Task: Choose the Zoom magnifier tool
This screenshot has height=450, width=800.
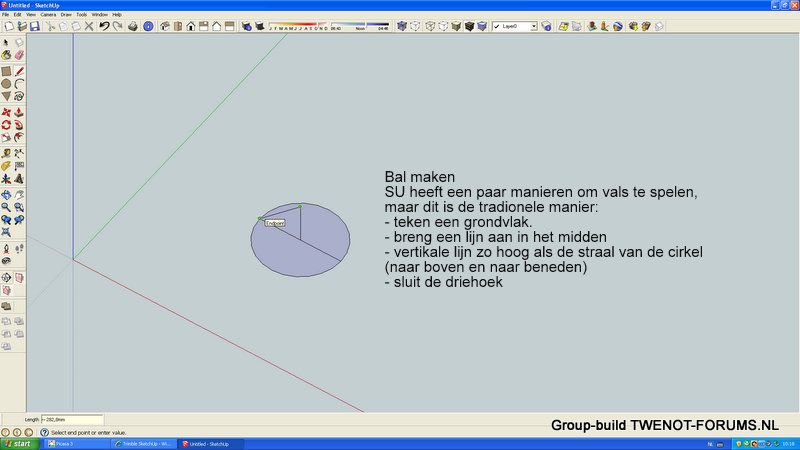Action: coord(6,207)
